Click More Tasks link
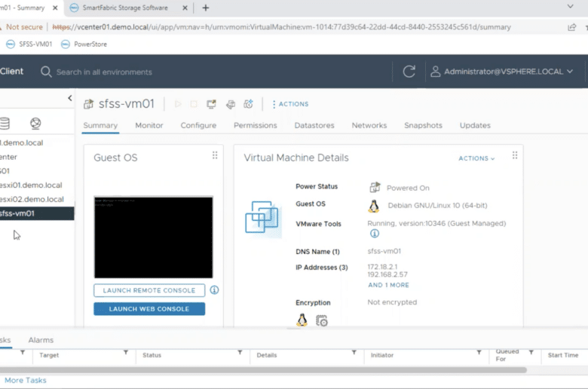 click(26, 380)
